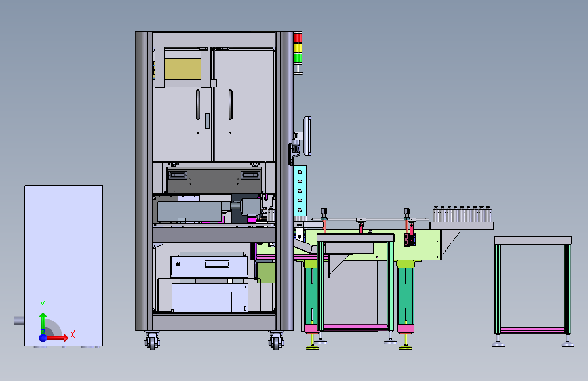
Task: Select the left teal conveyor support leg
Action: tap(311, 294)
